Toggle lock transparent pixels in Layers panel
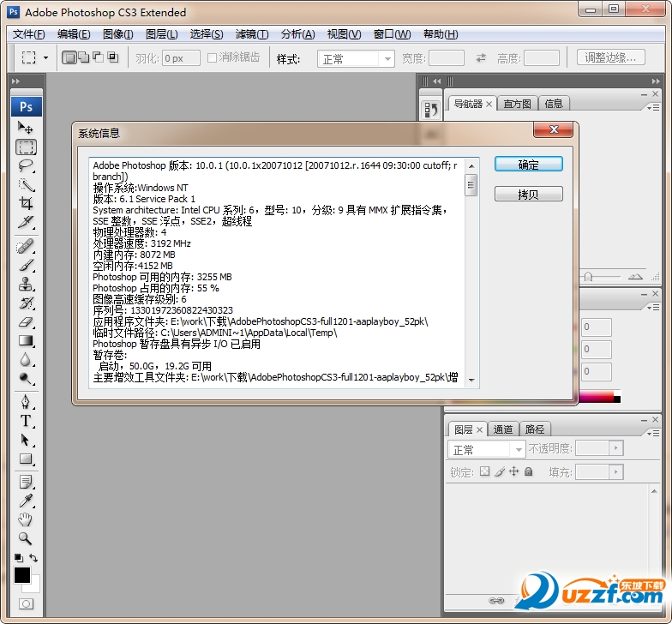Viewport: 672px width, 624px height. (x=485, y=471)
